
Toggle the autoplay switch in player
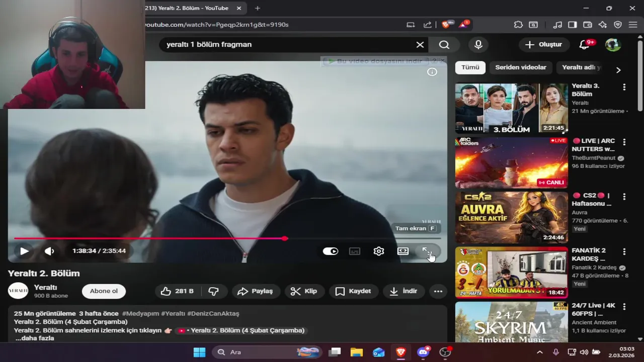pos(331,251)
